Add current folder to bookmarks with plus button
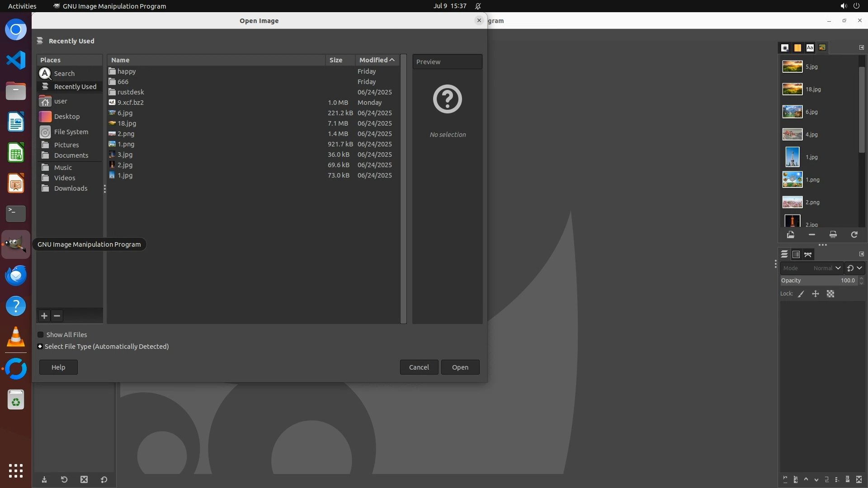The height and width of the screenshot is (488, 868). pyautogui.click(x=44, y=316)
